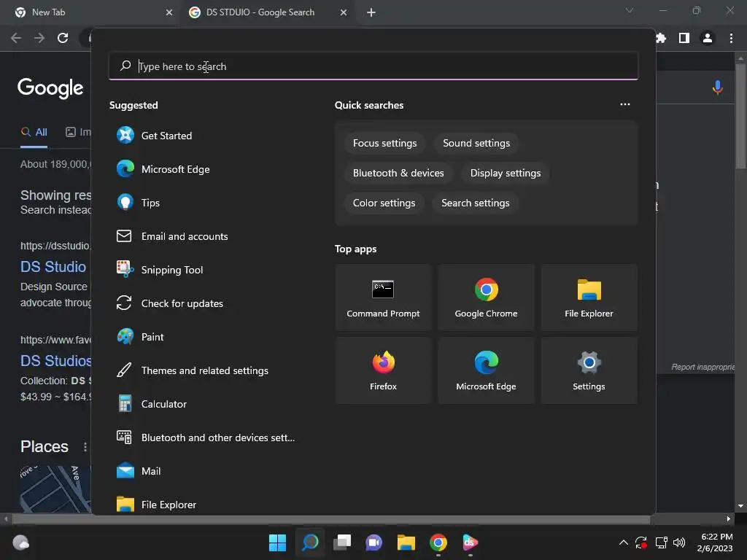The width and height of the screenshot is (747, 560).
Task: Choose the Color settings quick search
Action: pyautogui.click(x=384, y=203)
